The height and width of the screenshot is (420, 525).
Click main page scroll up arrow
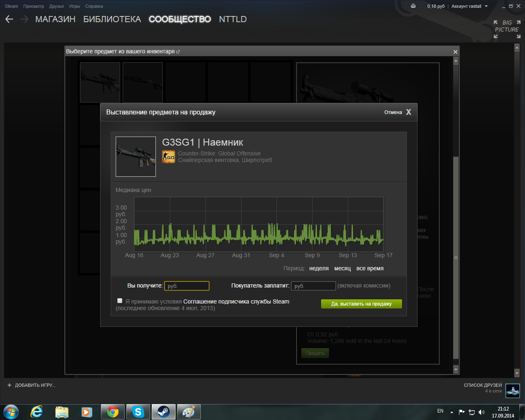pyautogui.click(x=517, y=48)
